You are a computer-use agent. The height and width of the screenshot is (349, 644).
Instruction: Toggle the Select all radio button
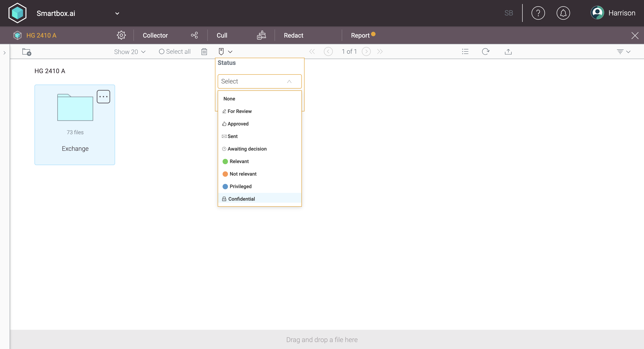161,52
